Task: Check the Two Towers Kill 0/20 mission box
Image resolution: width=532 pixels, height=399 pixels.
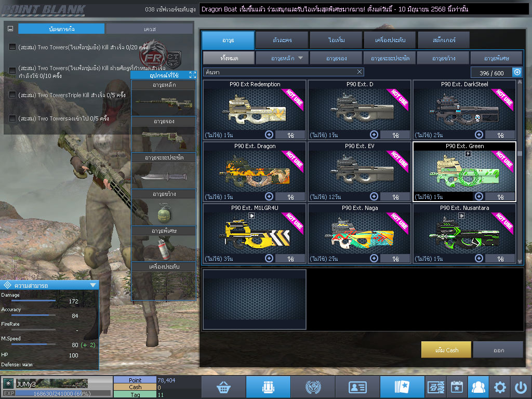Action: 12,47
